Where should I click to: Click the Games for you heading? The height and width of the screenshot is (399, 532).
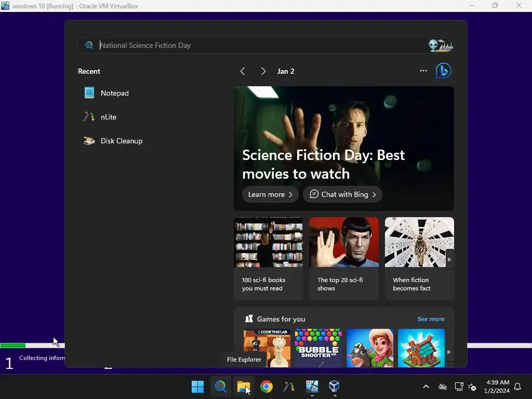281,319
